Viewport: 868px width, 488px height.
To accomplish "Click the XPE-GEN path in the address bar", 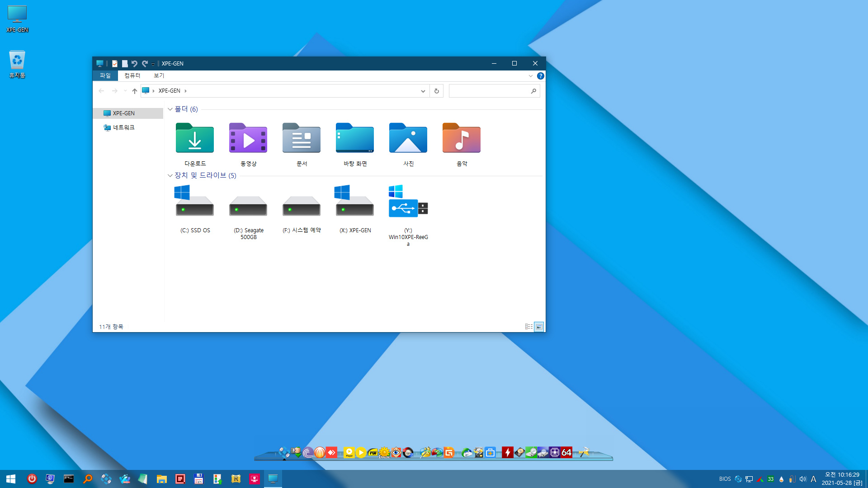I will [x=170, y=91].
